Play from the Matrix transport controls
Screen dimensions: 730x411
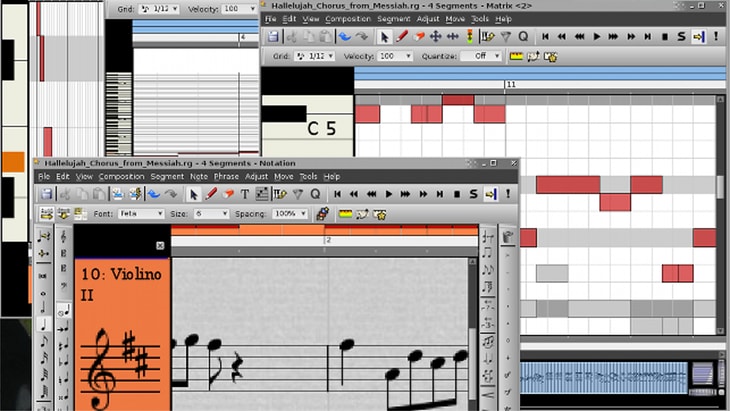coord(596,37)
